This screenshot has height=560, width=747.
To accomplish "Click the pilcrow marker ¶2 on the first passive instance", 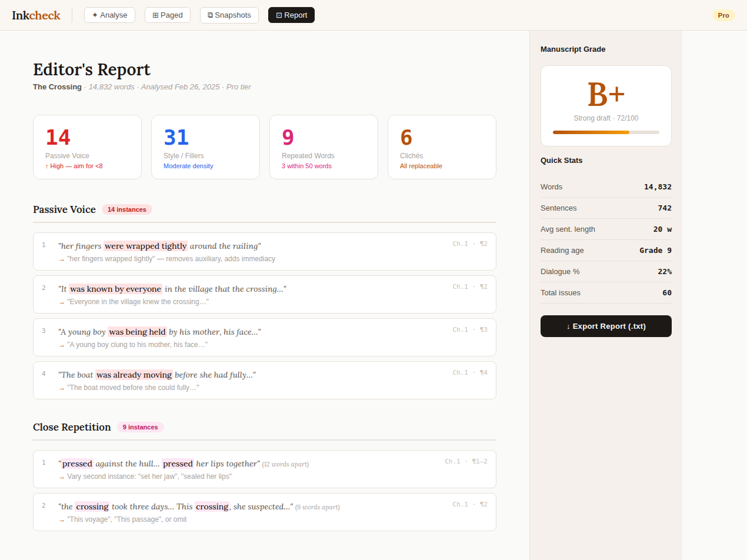I will (x=483, y=243).
